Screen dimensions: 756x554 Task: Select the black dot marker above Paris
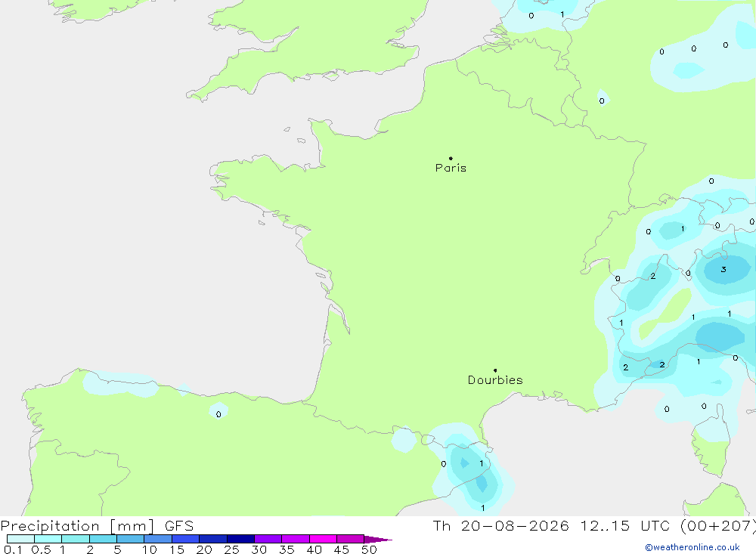pyautogui.click(x=451, y=158)
